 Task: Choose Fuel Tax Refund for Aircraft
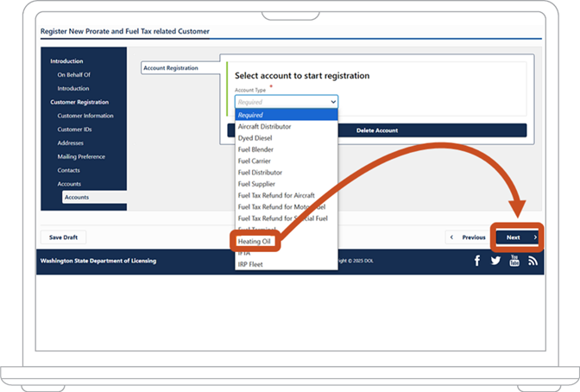tap(287, 195)
